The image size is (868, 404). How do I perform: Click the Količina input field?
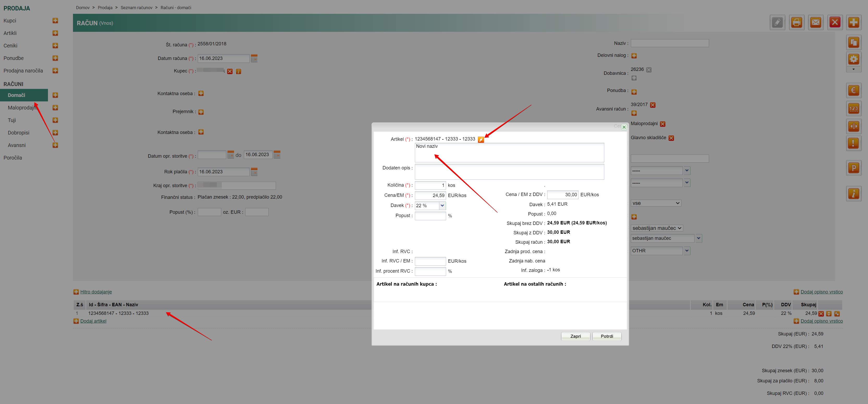tap(430, 185)
